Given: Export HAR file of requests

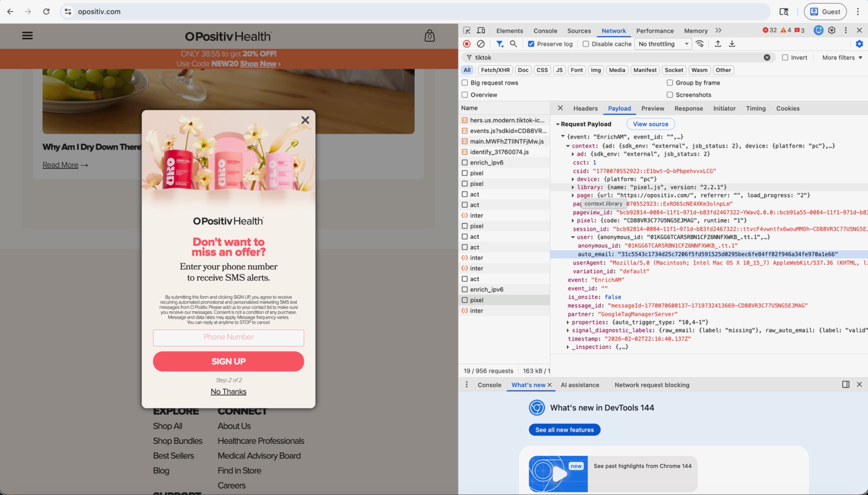Looking at the screenshot, I should click(733, 43).
